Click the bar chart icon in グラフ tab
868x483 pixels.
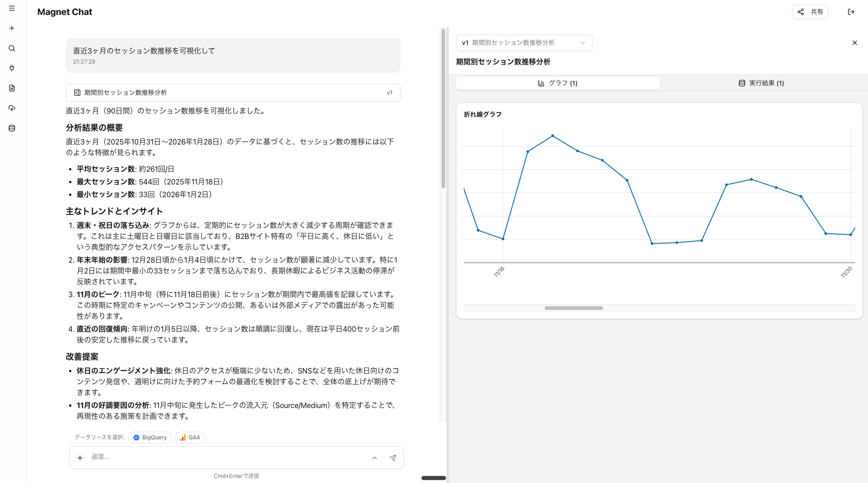point(541,83)
